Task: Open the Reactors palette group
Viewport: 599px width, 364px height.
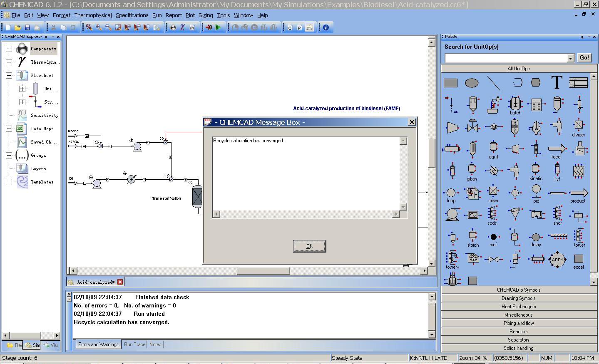Action: [x=519, y=332]
